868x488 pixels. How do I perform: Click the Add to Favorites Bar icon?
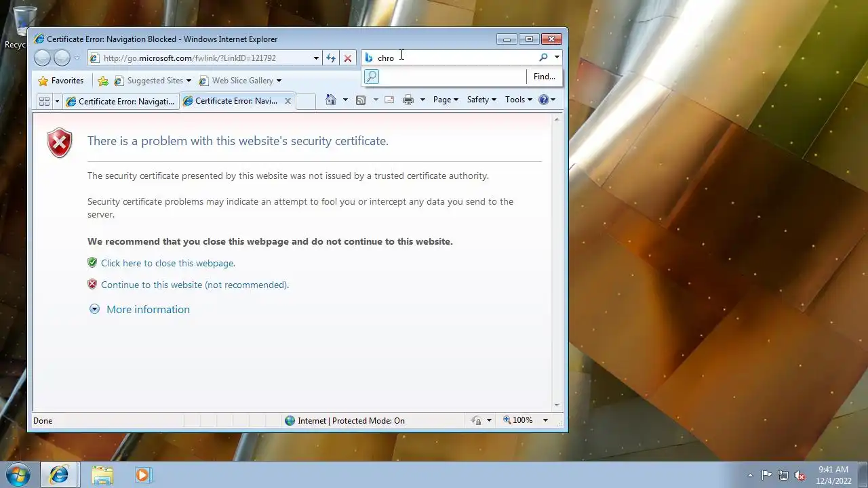pos(103,81)
